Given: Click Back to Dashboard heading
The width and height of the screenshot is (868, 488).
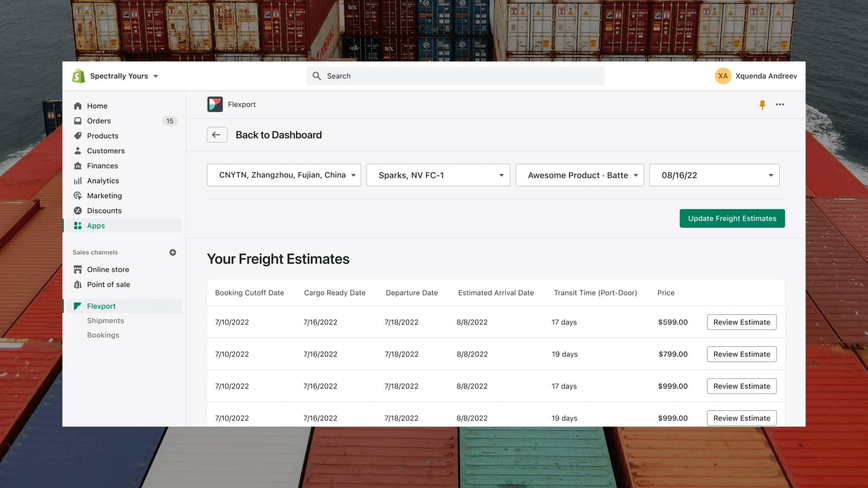Looking at the screenshot, I should pos(279,135).
